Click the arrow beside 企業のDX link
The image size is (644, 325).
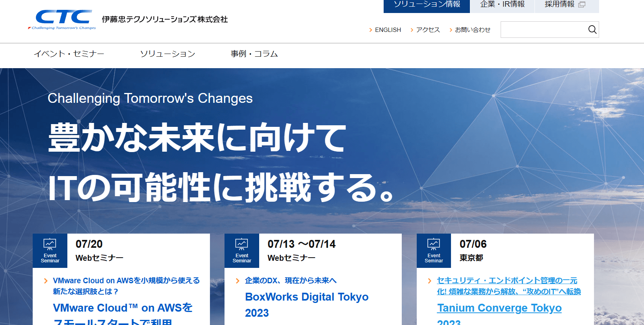pyautogui.click(x=238, y=281)
